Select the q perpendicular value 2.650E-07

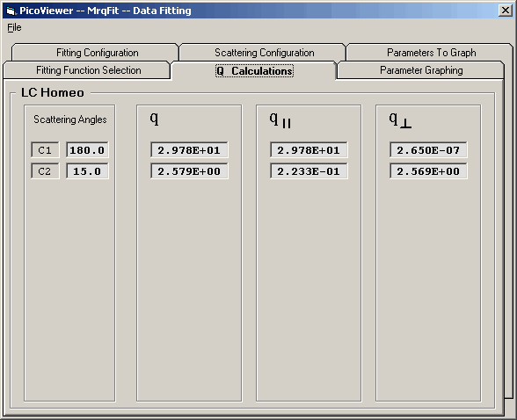tap(428, 150)
